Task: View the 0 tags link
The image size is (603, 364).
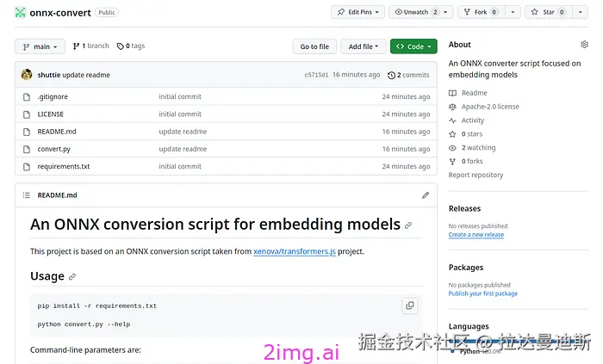Action: 131,46
